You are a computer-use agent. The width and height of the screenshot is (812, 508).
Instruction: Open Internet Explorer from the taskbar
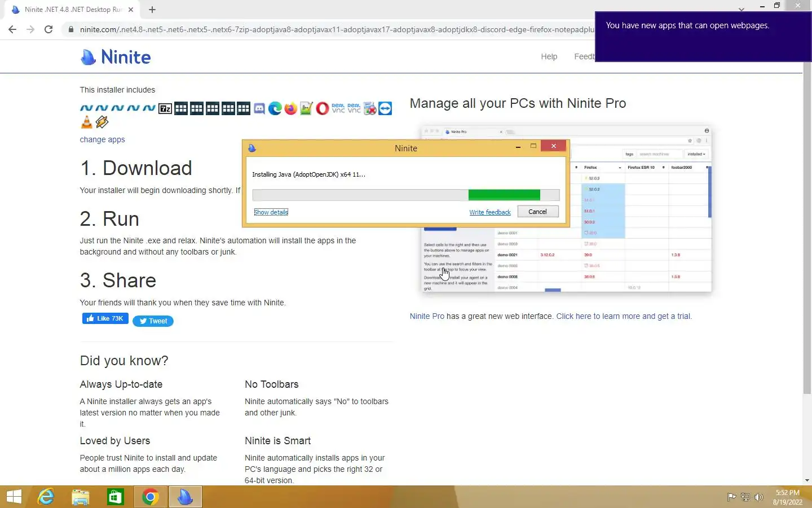(x=46, y=497)
